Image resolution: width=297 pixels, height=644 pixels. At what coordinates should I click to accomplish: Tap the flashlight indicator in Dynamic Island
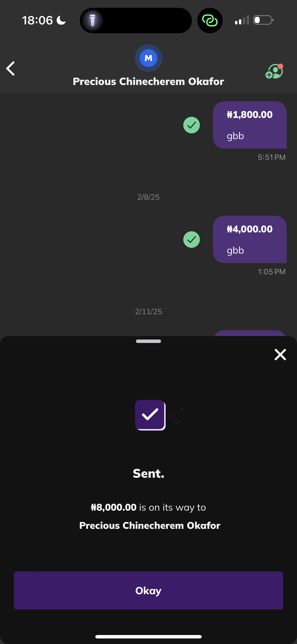point(93,20)
